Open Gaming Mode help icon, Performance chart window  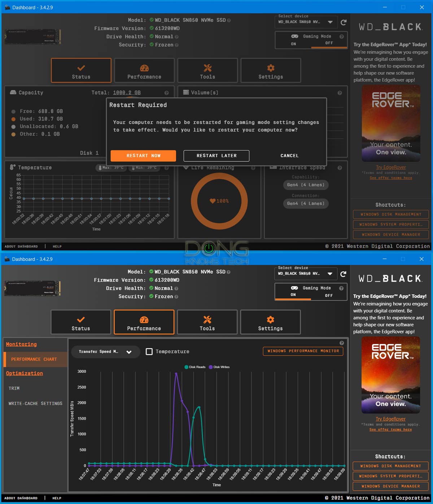341,288
